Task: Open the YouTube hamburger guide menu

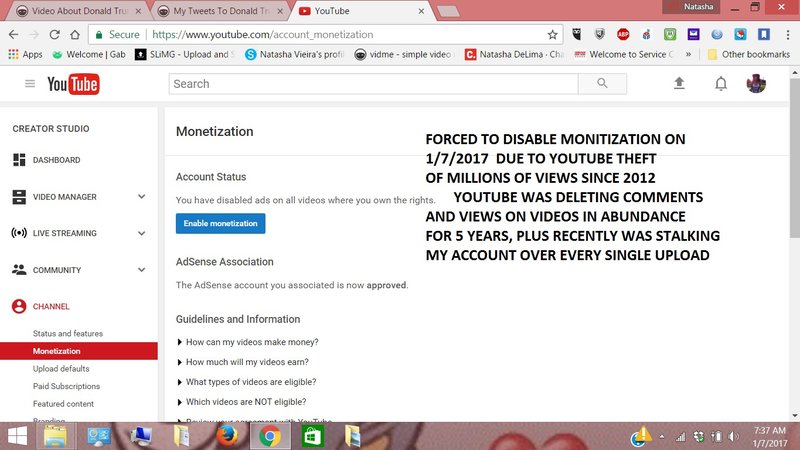Action: (30, 84)
